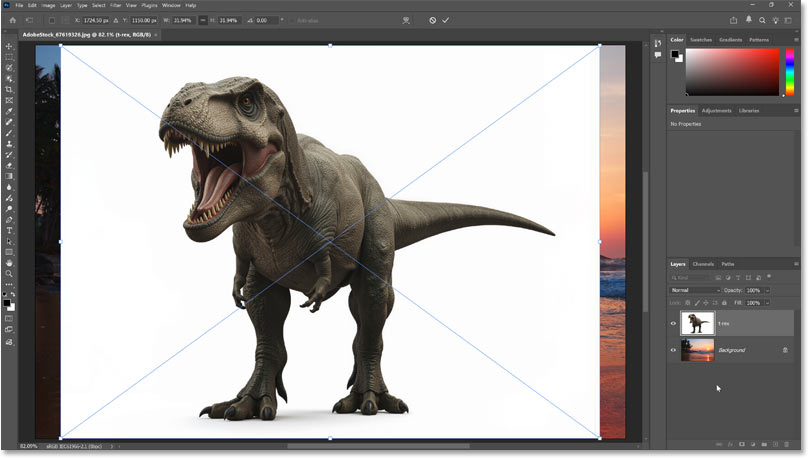Select the Zoom tool in the toolbar
The image size is (809, 459).
pyautogui.click(x=9, y=273)
